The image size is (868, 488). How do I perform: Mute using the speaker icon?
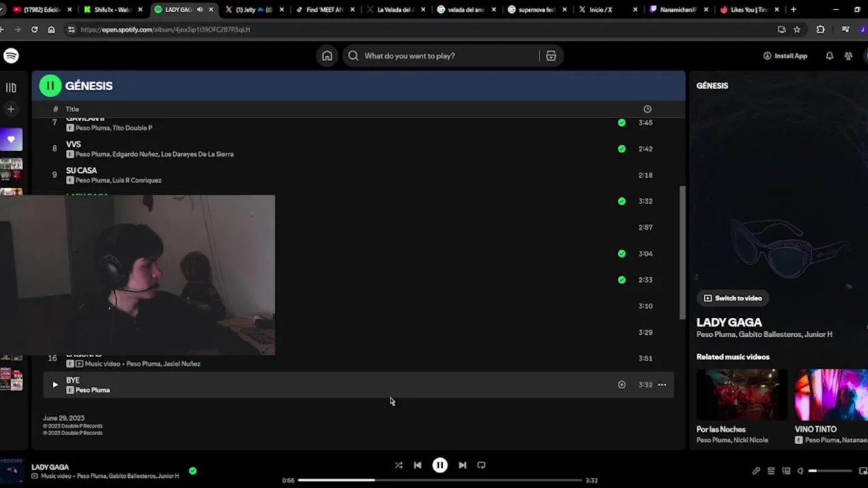click(800, 470)
